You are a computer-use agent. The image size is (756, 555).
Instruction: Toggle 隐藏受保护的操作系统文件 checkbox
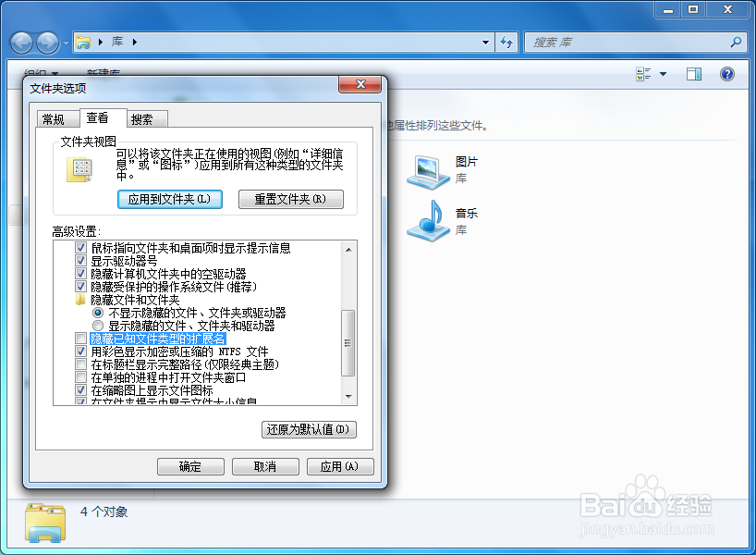[x=81, y=287]
